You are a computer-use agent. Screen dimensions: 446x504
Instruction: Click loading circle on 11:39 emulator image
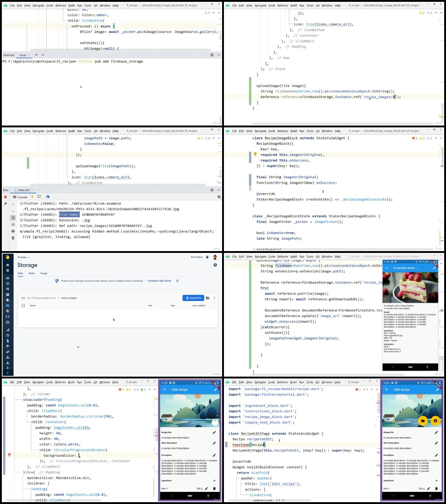pyautogui.click(x=215, y=422)
